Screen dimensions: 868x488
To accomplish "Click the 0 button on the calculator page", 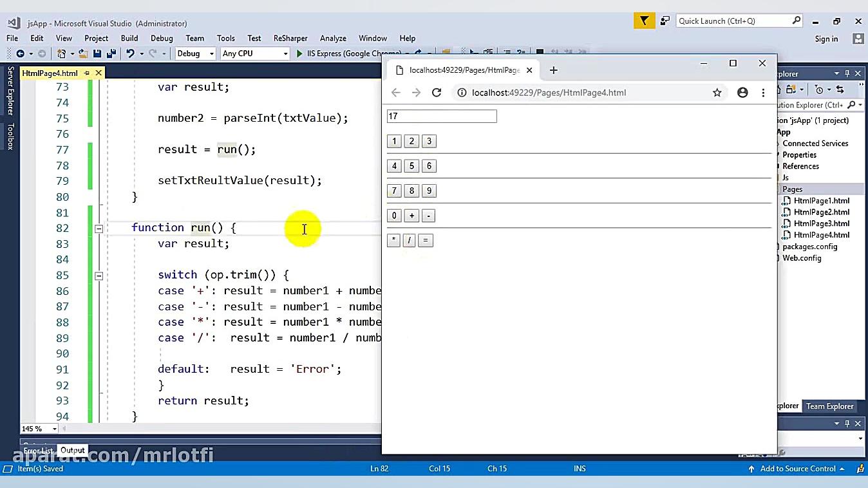I will pyautogui.click(x=394, y=216).
